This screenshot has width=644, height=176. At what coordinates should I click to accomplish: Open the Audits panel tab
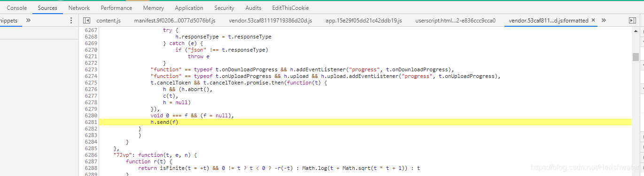(x=253, y=8)
